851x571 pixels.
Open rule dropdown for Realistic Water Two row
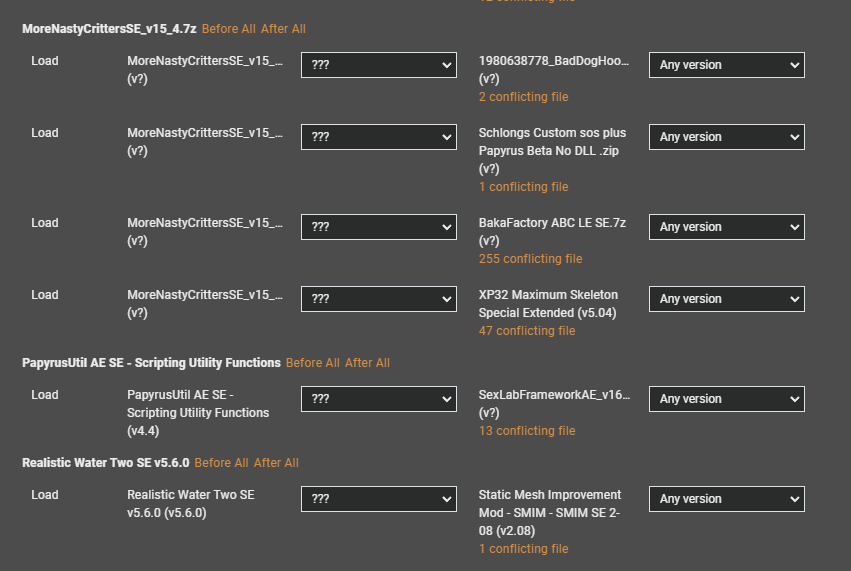[379, 499]
